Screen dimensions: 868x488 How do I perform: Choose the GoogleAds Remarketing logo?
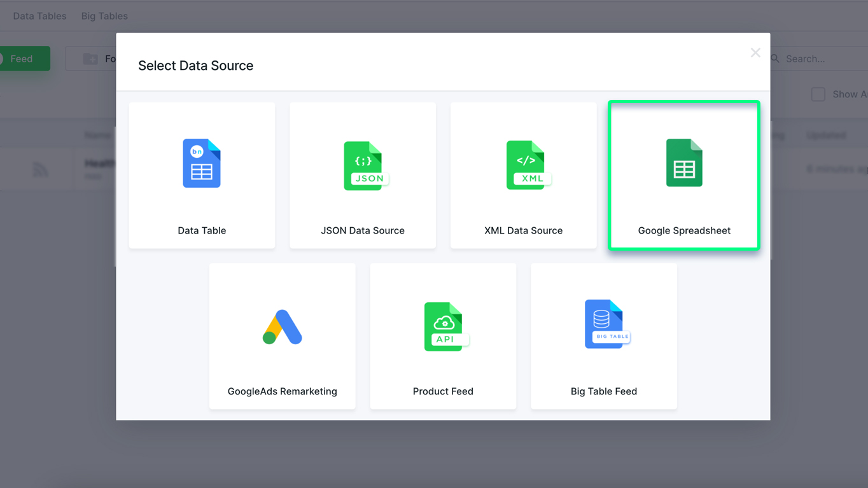pos(282,327)
